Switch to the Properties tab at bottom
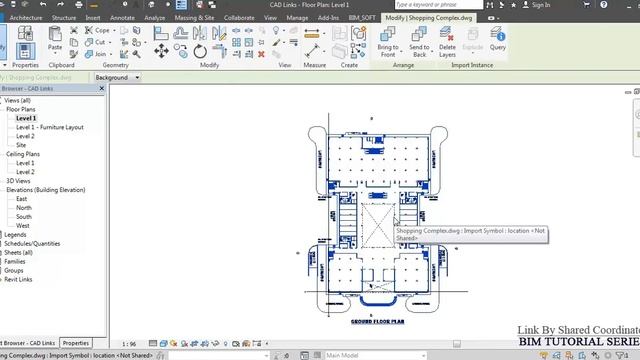The image size is (640, 360). pyautogui.click(x=76, y=343)
